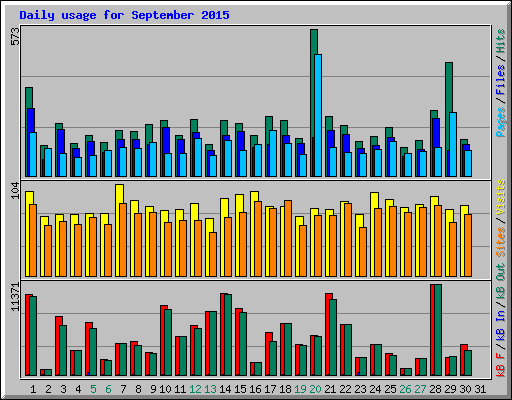Viewport: 512px width, 400px height.
Task: Click day label '16' on the x-axis
Action: point(255,389)
